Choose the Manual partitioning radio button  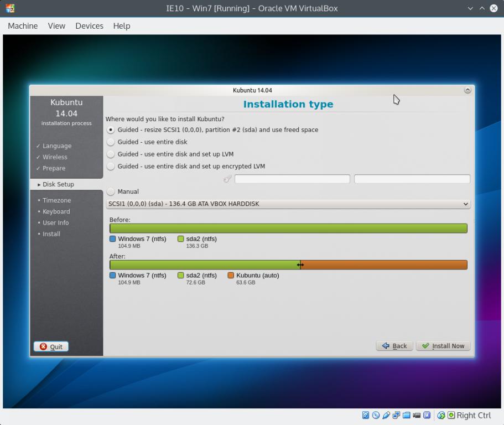tap(111, 192)
